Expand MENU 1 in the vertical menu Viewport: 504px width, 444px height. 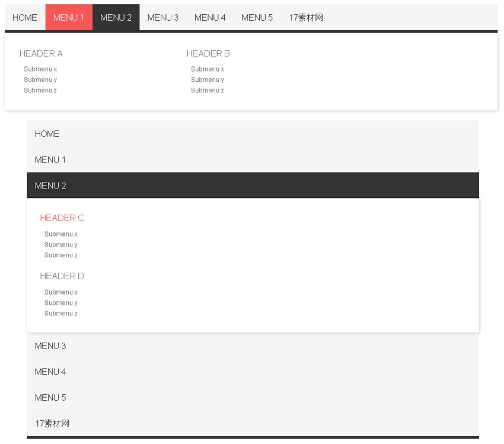[253, 159]
